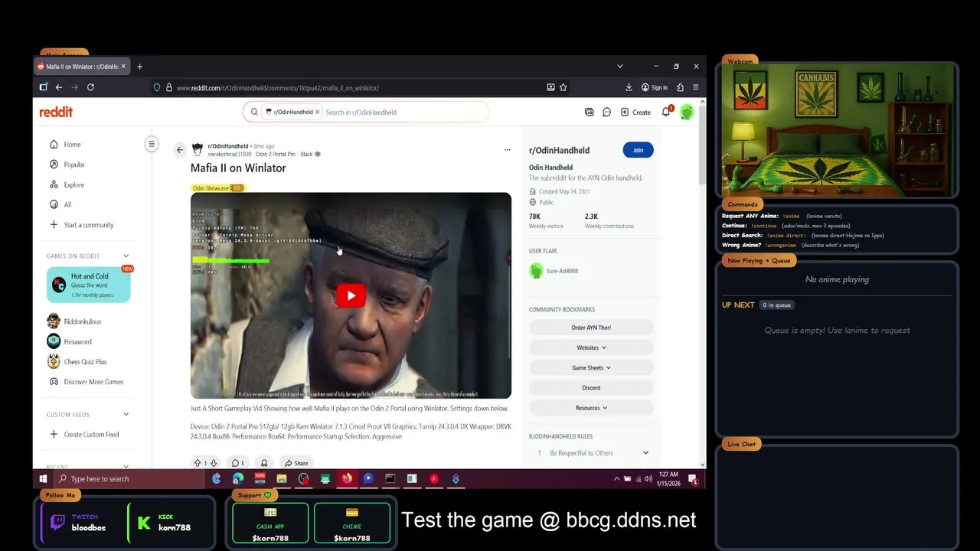Open the r/OdinHandheld link above post title
The width and height of the screenshot is (980, 551).
pos(228,145)
